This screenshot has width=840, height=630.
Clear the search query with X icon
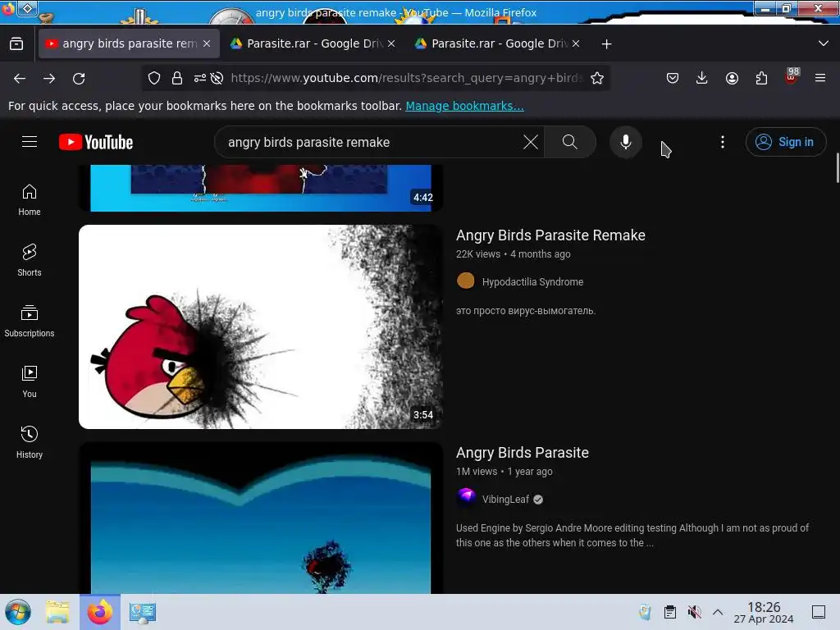click(x=531, y=143)
